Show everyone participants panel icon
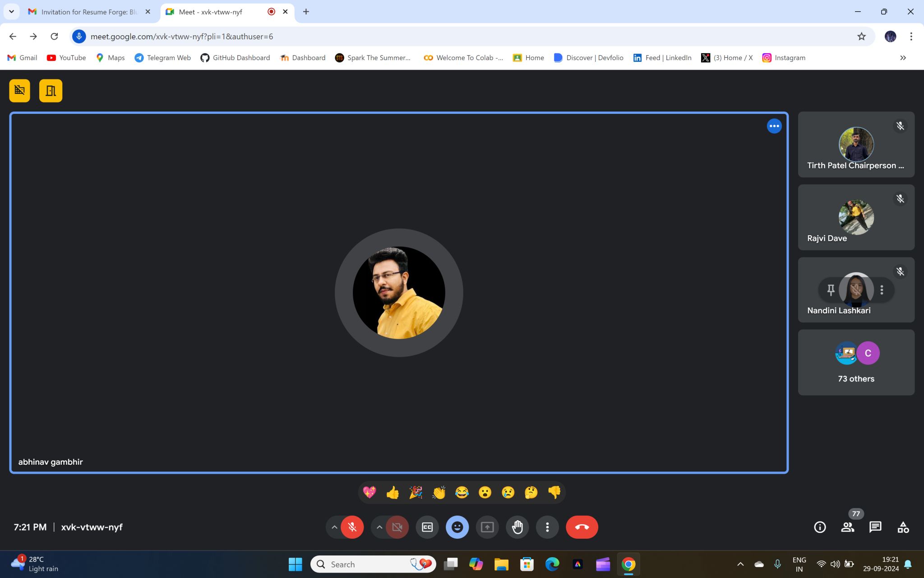Viewport: 924px width, 578px height. pos(847,527)
